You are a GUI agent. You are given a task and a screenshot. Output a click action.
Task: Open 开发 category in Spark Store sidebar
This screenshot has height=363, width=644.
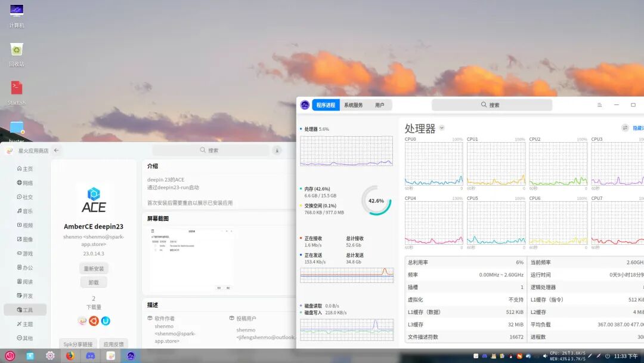coord(24,296)
